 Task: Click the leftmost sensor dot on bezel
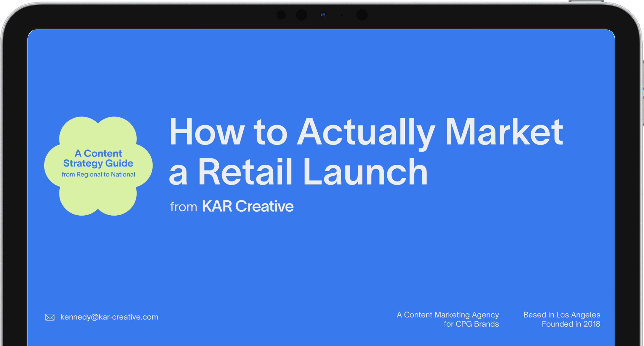tap(281, 15)
